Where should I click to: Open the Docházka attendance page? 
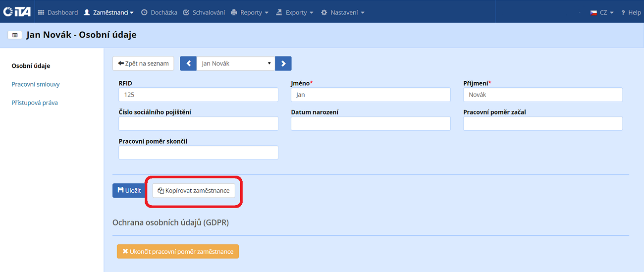(160, 12)
